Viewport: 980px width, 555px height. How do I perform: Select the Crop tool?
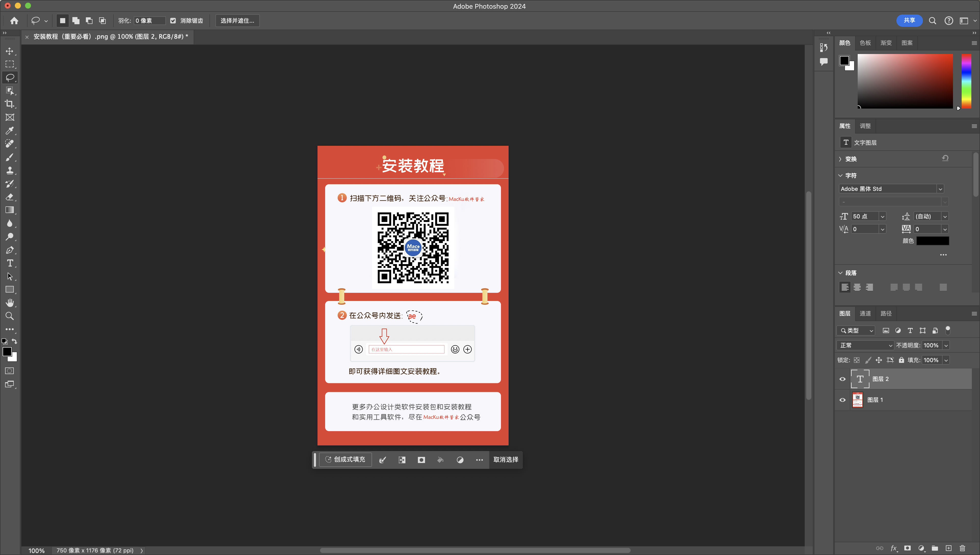click(9, 104)
